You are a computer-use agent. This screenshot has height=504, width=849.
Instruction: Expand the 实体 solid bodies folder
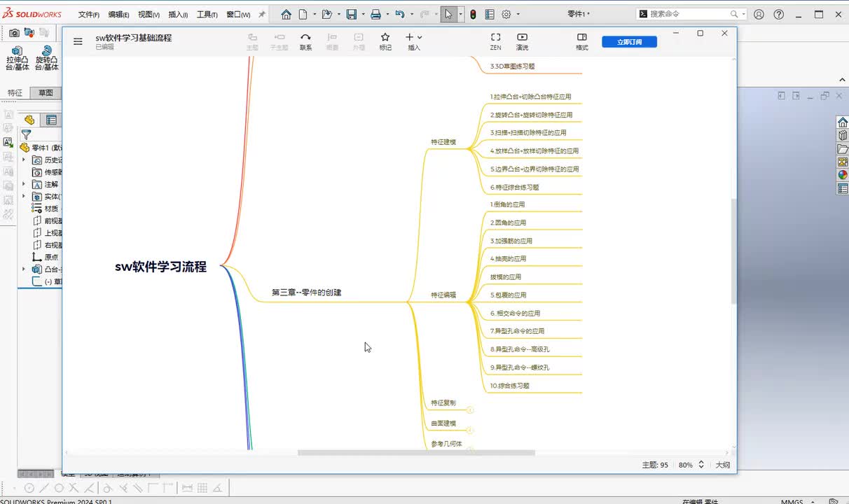click(x=23, y=197)
